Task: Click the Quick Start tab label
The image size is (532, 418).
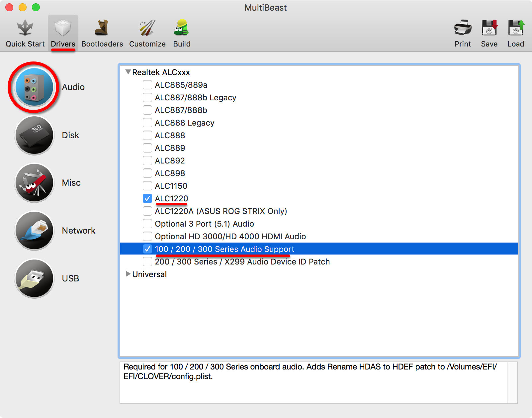Action: tap(25, 44)
